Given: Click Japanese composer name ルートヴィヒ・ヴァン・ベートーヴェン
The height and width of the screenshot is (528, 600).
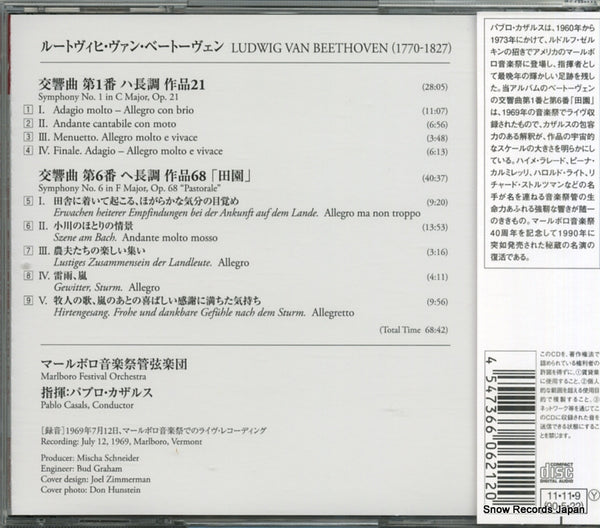Looking at the screenshot, I should point(132,46).
